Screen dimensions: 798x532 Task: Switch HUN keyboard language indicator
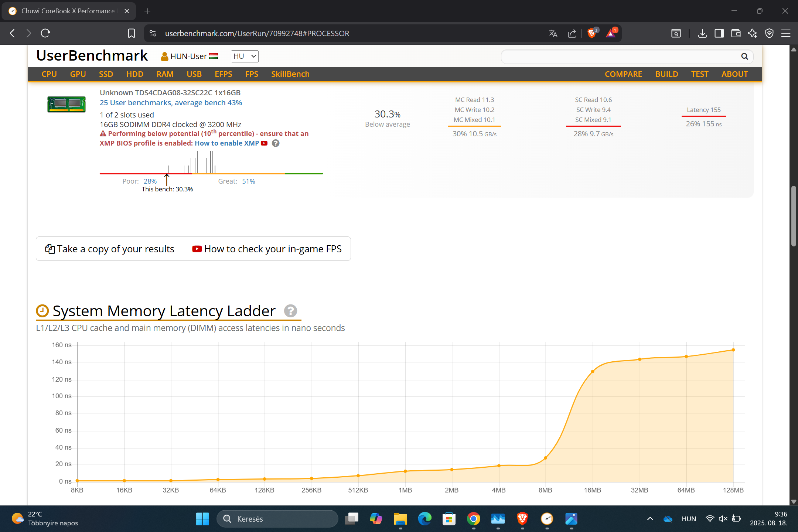coord(689,519)
